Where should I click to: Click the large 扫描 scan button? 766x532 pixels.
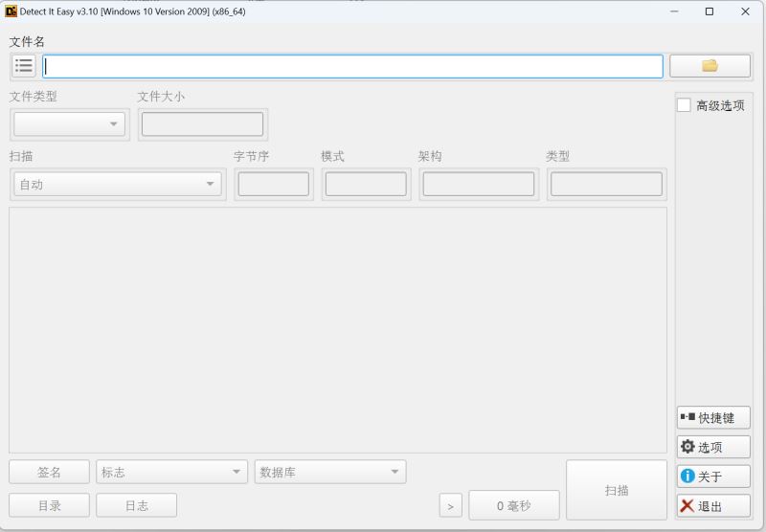616,490
